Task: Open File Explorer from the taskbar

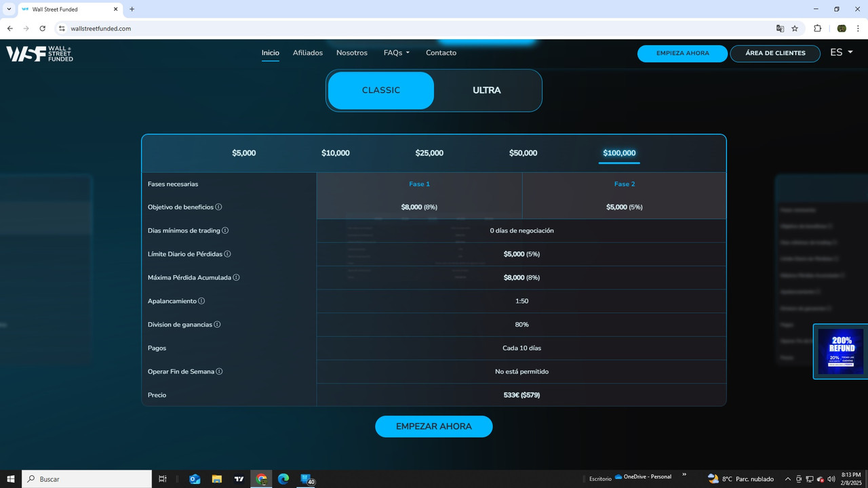Action: (x=217, y=479)
